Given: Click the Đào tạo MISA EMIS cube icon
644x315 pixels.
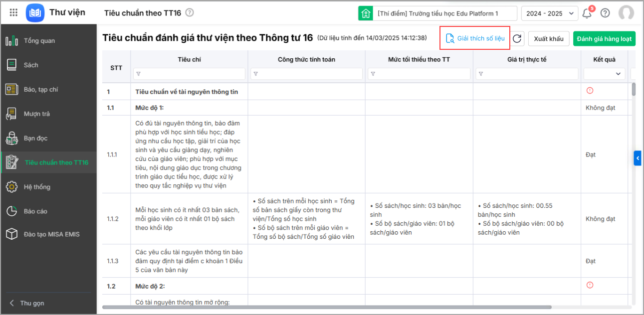Looking at the screenshot, I should coord(11,234).
